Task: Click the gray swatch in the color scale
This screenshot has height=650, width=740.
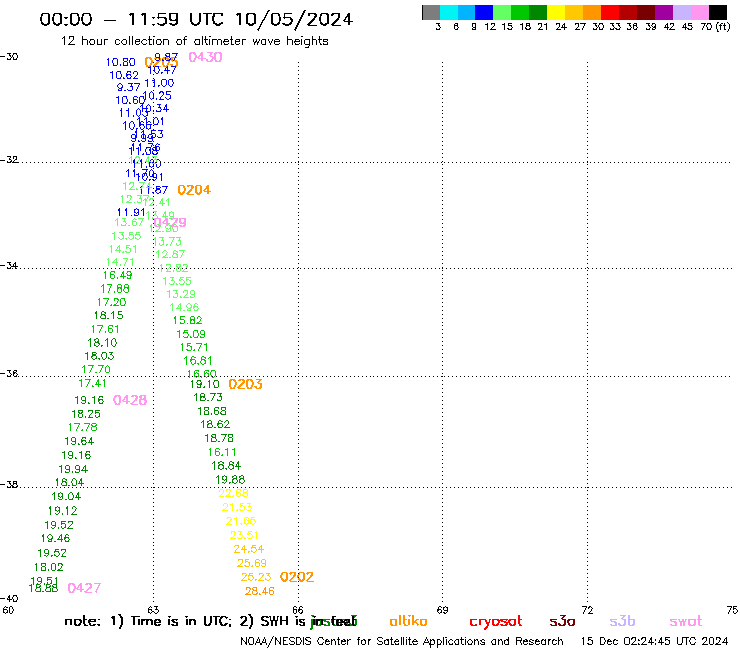Action: [x=431, y=12]
